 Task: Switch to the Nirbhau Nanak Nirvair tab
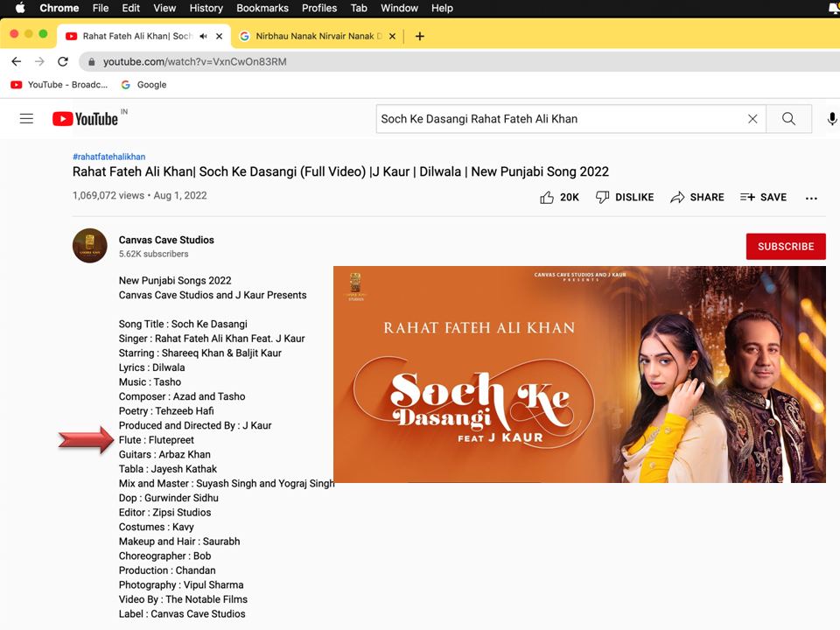tap(315, 36)
